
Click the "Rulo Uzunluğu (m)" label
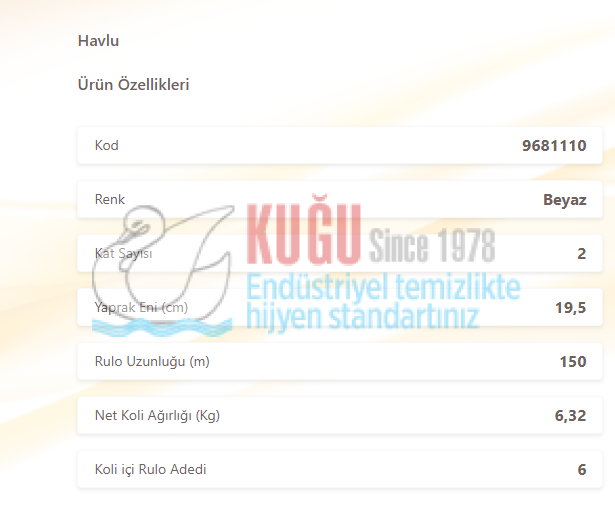click(152, 362)
